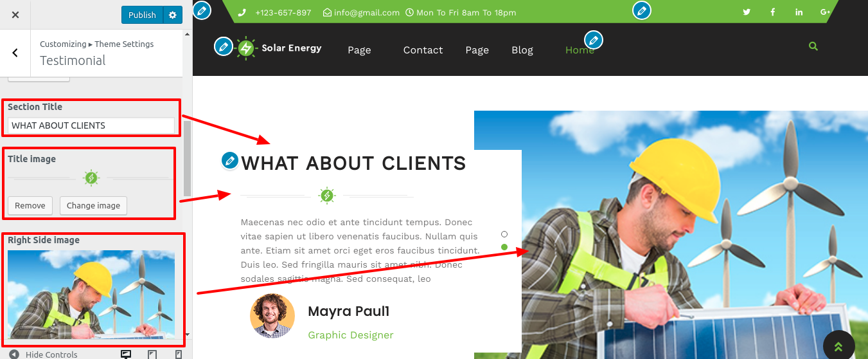This screenshot has height=359, width=868.
Task: Click the green search magnifier icon
Action: pyautogui.click(x=813, y=46)
